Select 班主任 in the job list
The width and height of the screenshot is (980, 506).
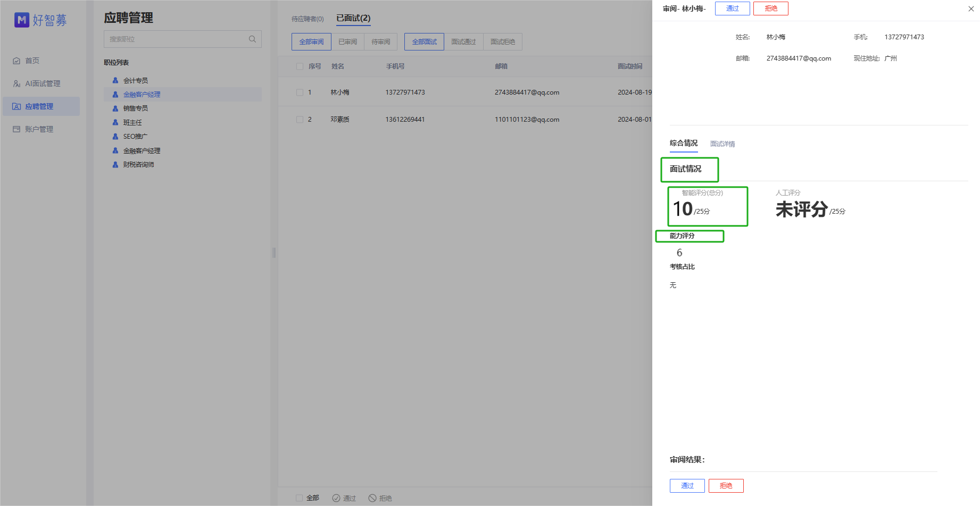(132, 123)
